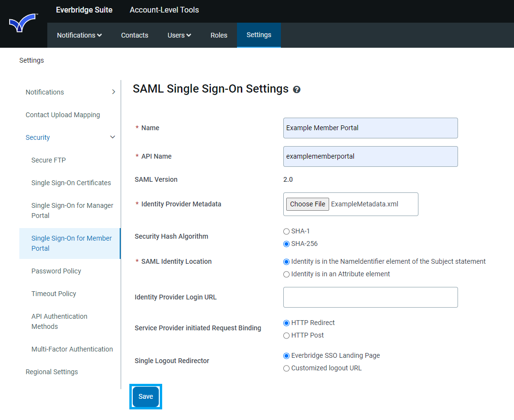This screenshot has height=420, width=514.
Task: Click the Identity Provider Metadata label
Action: [181, 204]
